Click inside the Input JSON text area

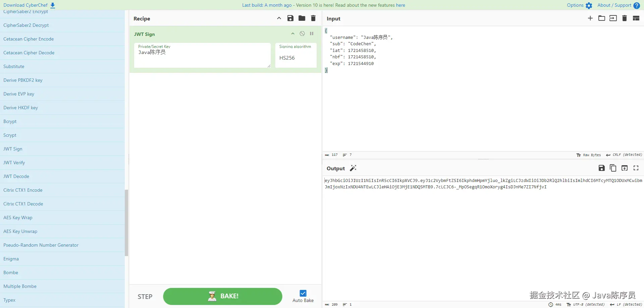tap(483, 89)
